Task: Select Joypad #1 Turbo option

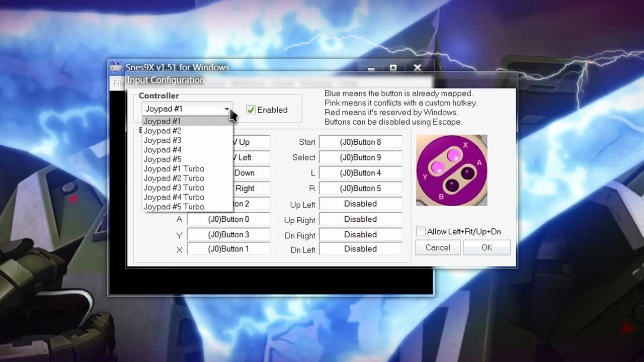Action: tap(187, 169)
